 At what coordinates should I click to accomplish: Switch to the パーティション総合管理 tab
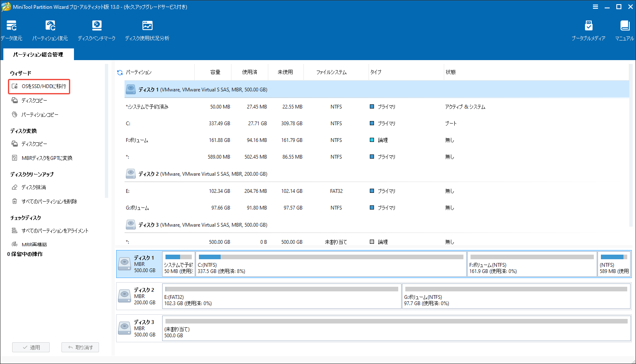click(x=38, y=54)
